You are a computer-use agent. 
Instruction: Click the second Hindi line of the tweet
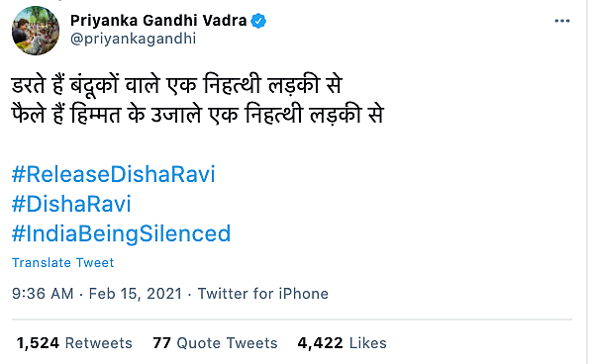(x=197, y=115)
